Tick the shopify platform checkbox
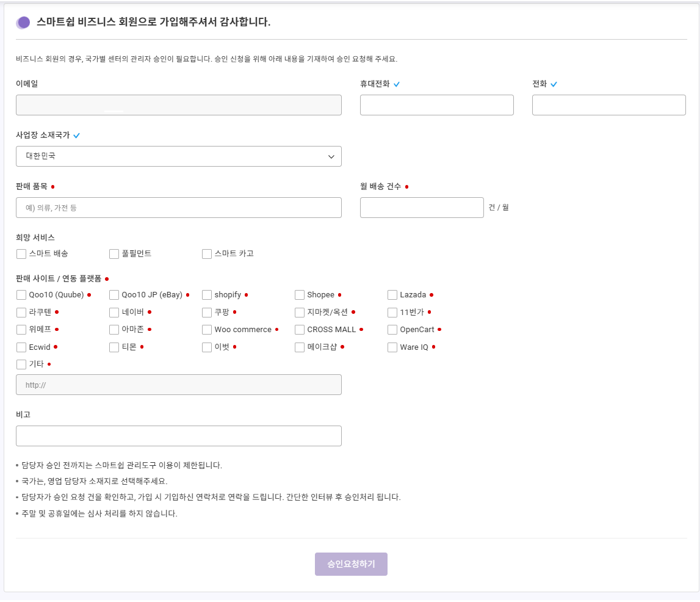The width and height of the screenshot is (700, 602). [207, 295]
